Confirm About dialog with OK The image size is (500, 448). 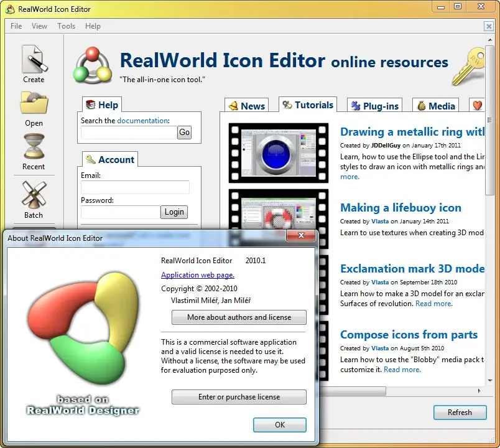[280, 425]
